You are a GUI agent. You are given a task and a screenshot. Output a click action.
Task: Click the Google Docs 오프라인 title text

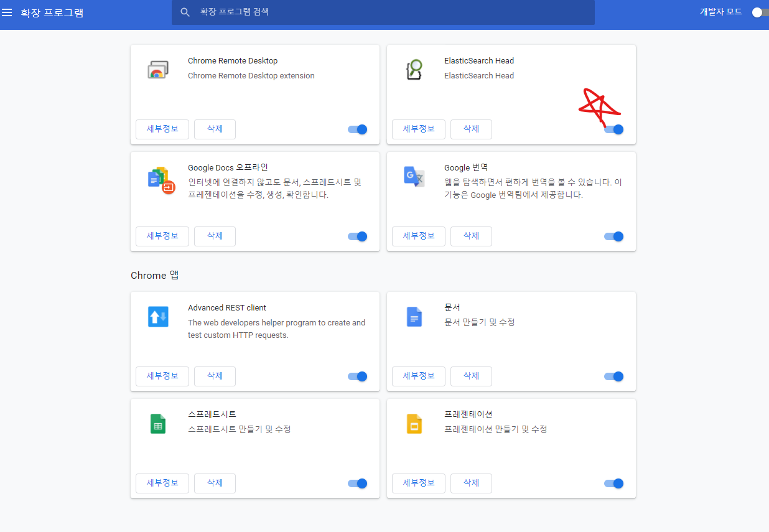point(228,167)
